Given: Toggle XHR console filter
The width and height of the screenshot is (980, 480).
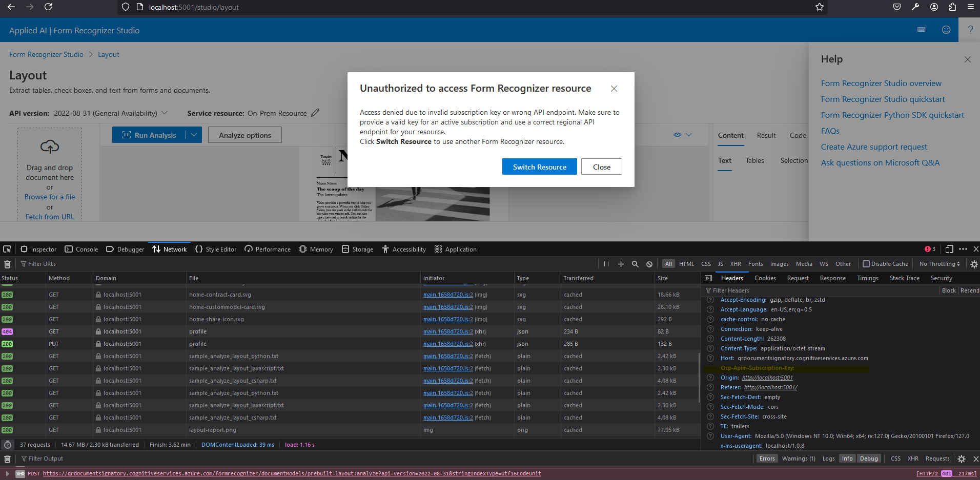Looking at the screenshot, I should coord(913,458).
